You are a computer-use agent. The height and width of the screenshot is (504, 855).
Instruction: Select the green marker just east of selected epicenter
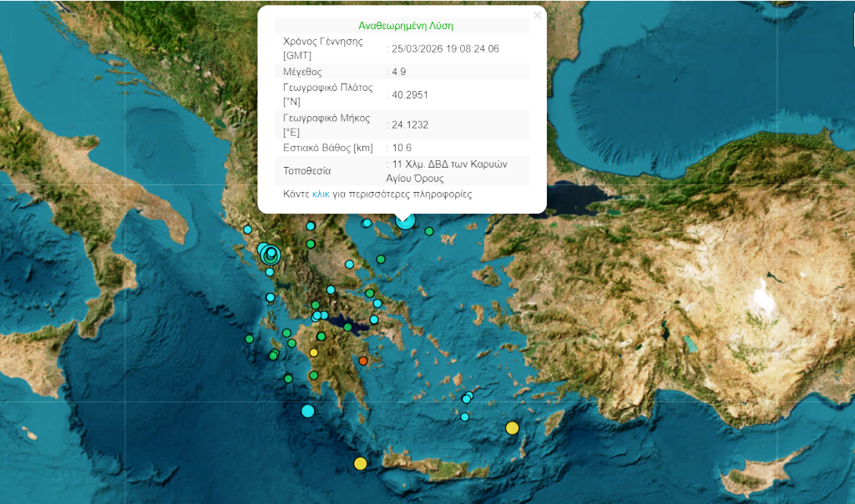click(x=429, y=231)
